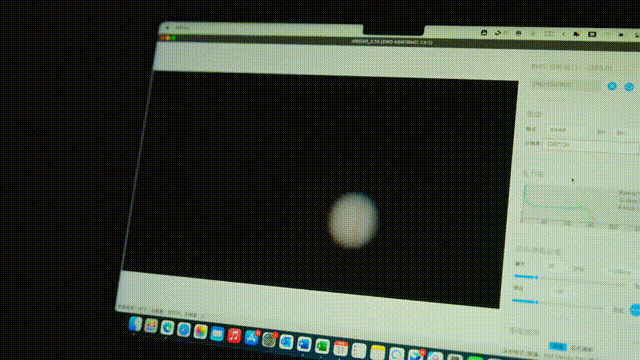Open the ZWO ASI camera selection dropdown
This screenshot has height=360, width=640.
pos(565,84)
